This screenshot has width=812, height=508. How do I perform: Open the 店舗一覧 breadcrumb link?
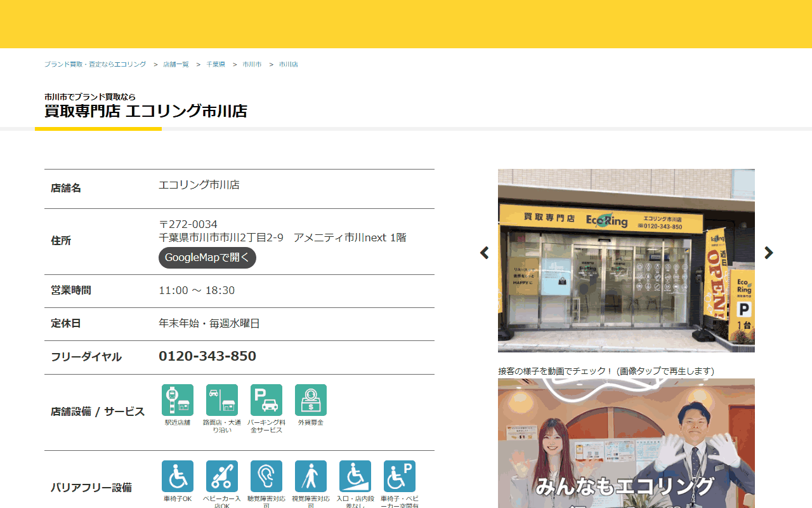(176, 65)
